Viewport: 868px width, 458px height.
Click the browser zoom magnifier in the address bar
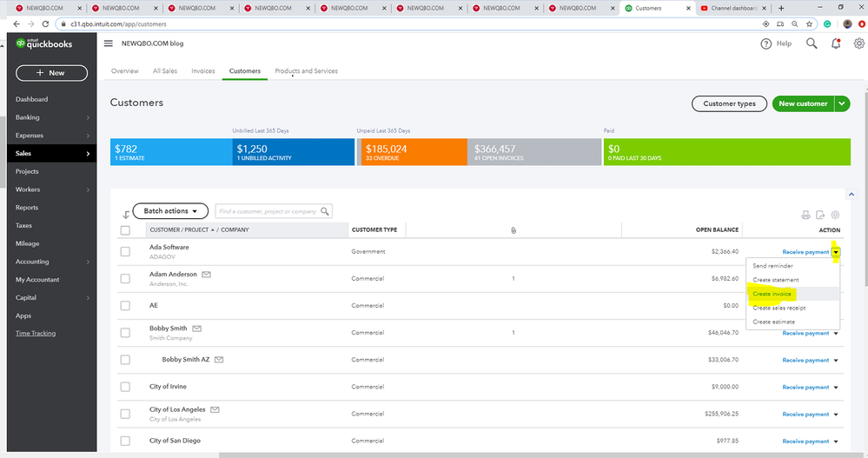[795, 23]
